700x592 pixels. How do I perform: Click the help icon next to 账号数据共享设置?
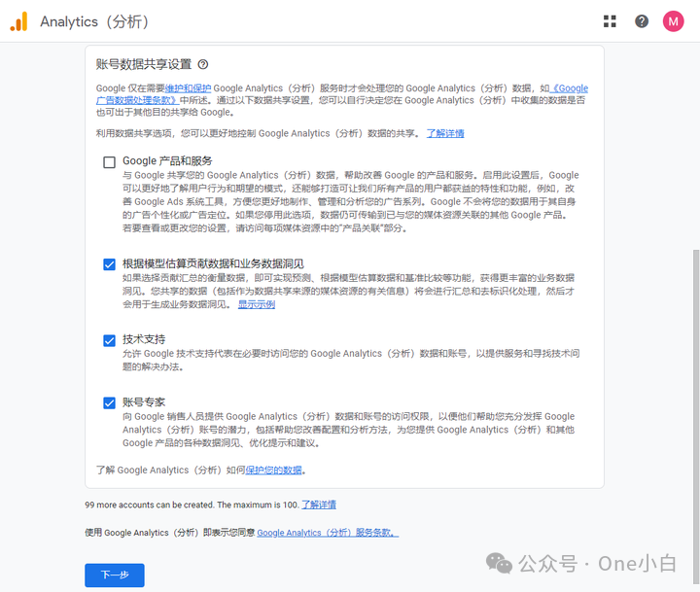[x=203, y=65]
